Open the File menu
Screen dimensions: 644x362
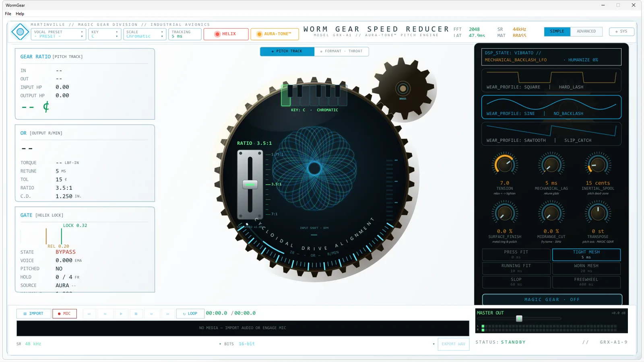pyautogui.click(x=8, y=14)
